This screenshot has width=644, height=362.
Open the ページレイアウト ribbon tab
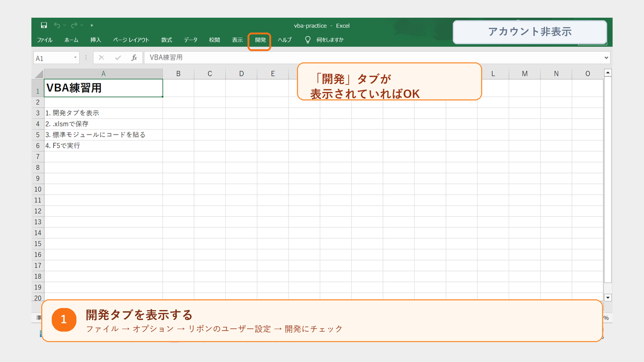pos(131,40)
